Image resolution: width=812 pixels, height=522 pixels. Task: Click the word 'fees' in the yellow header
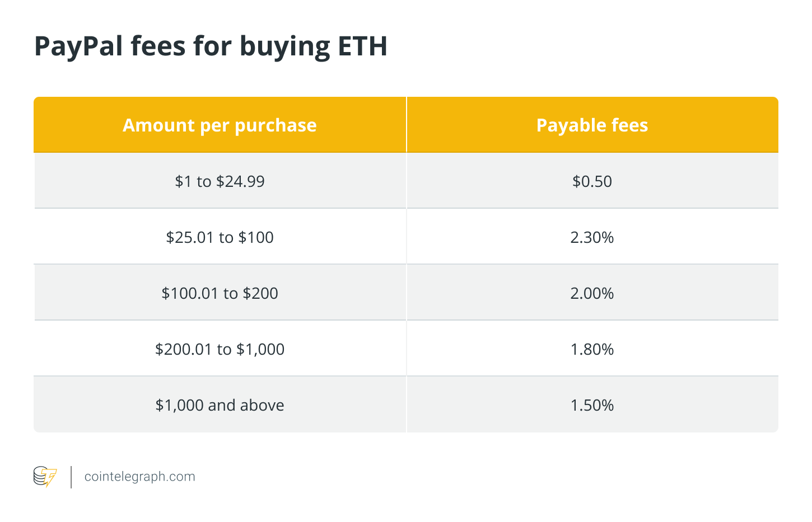point(629,125)
